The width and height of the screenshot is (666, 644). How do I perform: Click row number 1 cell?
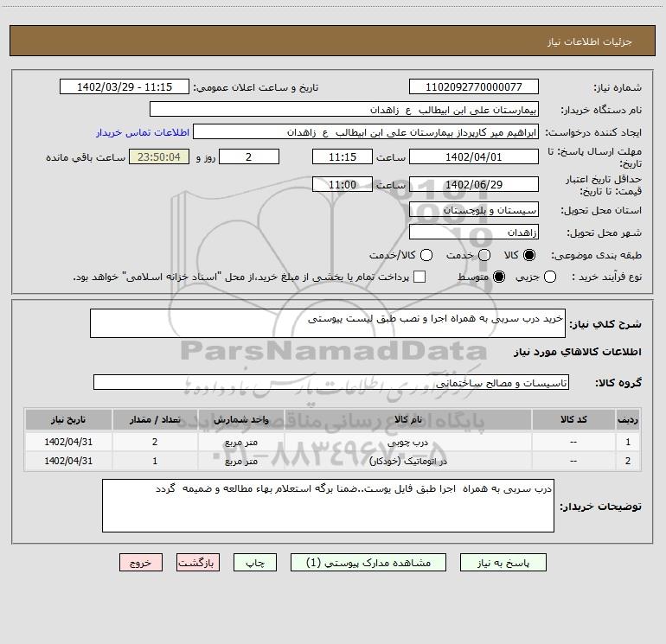(628, 442)
